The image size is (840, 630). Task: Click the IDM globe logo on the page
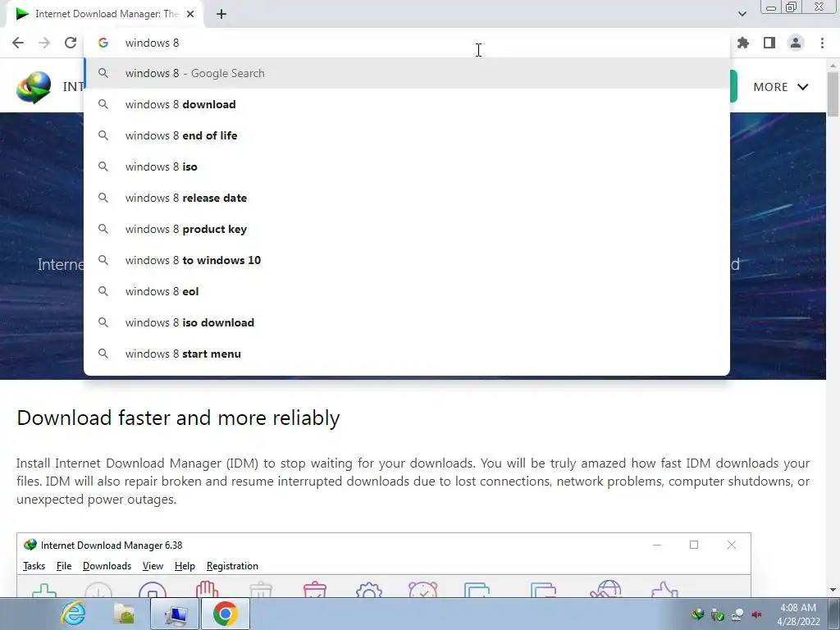coord(34,87)
